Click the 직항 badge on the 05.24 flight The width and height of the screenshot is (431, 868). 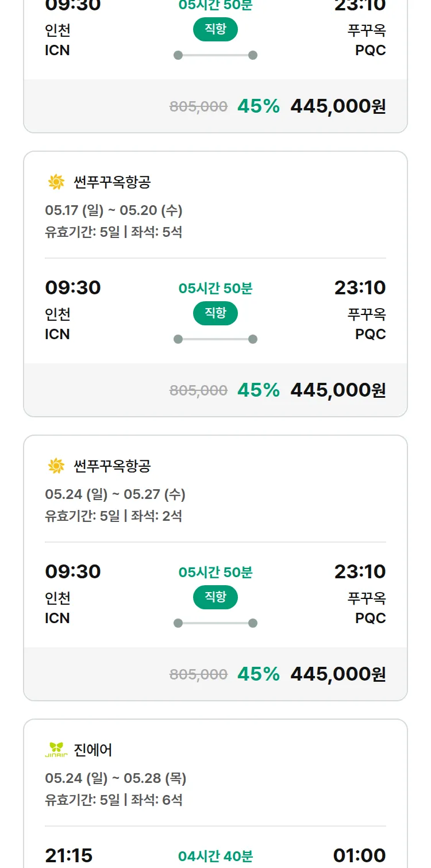pos(215,597)
